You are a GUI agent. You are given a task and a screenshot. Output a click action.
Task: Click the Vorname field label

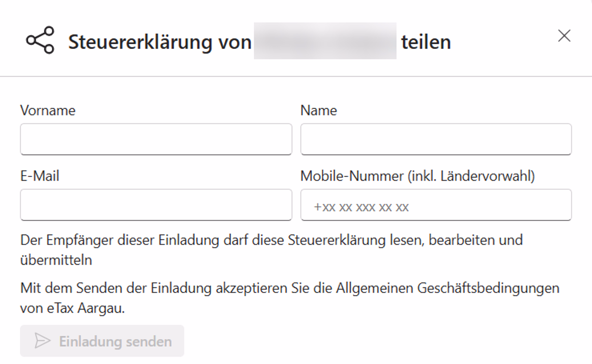pyautogui.click(x=48, y=110)
